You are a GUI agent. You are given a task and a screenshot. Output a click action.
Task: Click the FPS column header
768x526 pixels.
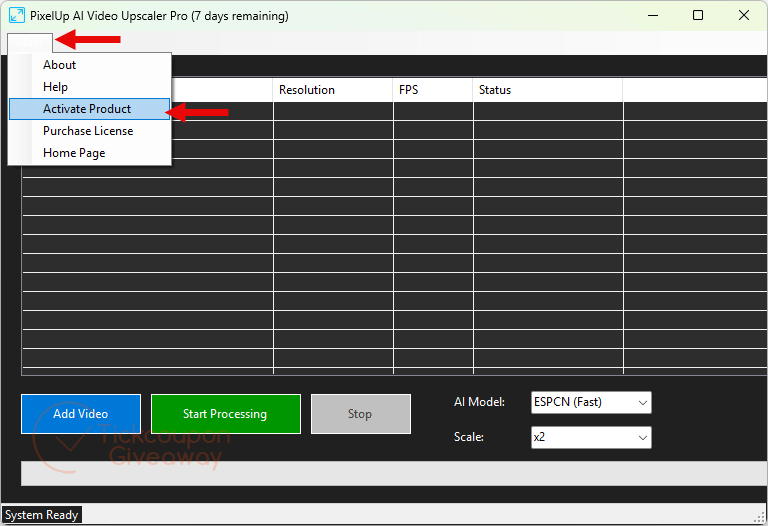point(433,90)
